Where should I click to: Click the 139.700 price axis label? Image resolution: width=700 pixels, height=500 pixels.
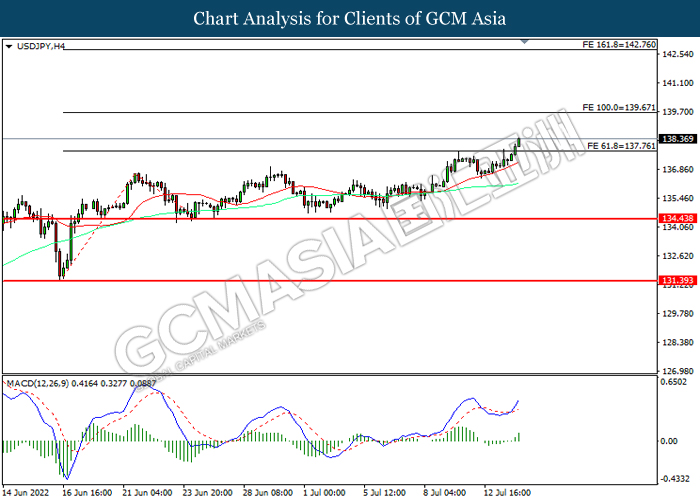coord(678,112)
